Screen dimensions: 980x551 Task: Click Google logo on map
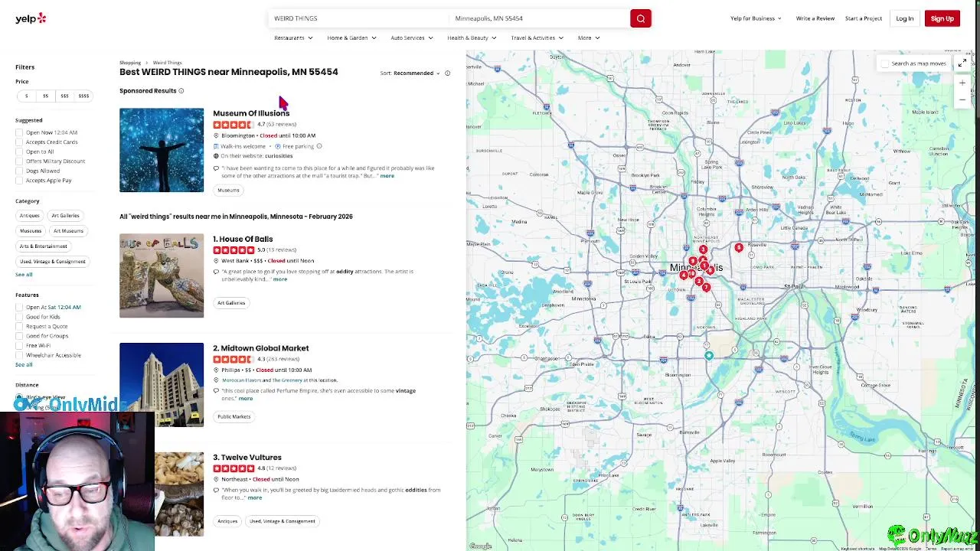pos(480,546)
